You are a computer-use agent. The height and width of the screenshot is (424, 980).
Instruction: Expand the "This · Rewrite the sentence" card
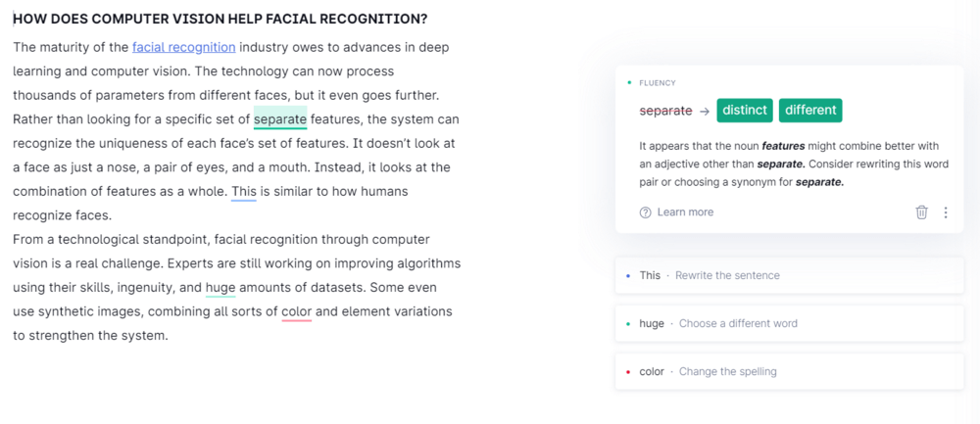coord(789,275)
